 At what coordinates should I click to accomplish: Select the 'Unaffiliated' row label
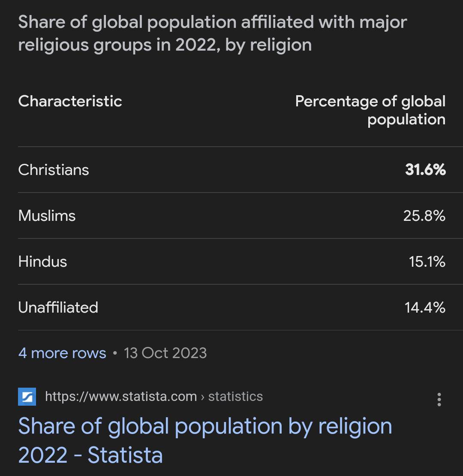(58, 307)
